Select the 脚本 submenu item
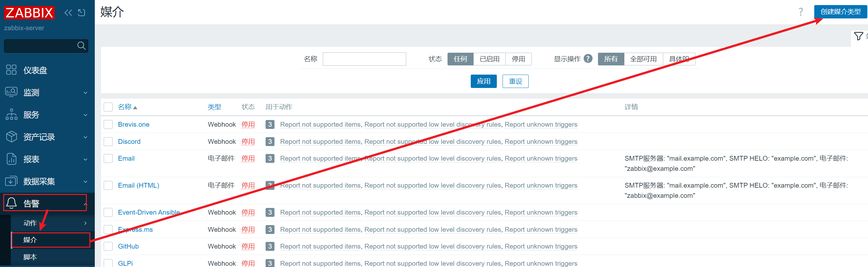Viewport: 868px width, 267px height. point(52,257)
